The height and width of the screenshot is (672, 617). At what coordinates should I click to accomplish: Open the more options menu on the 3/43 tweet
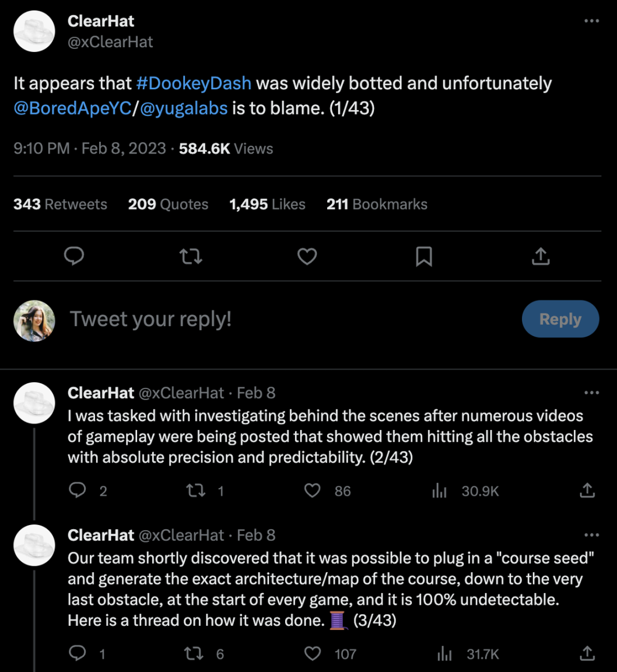591,535
